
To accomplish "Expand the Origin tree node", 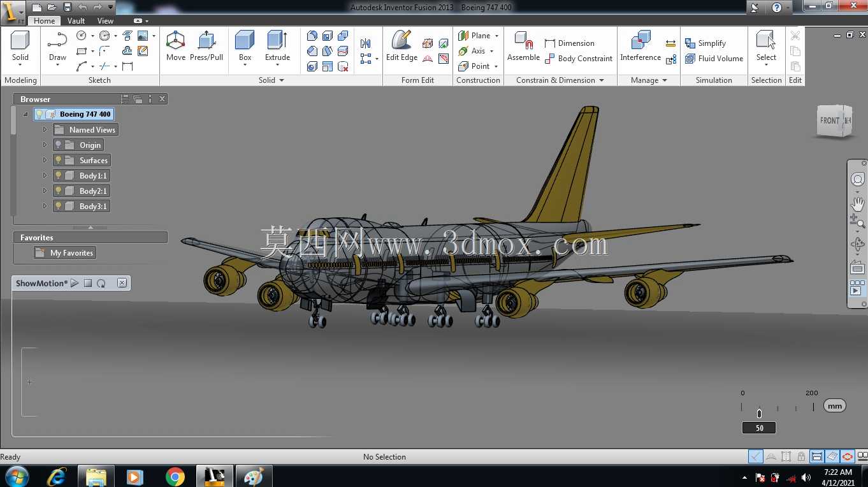I will coord(45,145).
